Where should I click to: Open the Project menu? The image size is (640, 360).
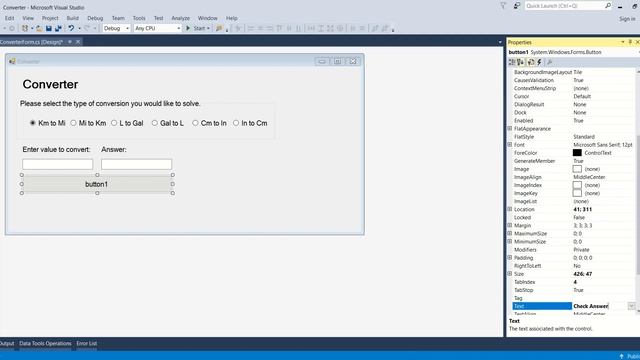(50, 18)
